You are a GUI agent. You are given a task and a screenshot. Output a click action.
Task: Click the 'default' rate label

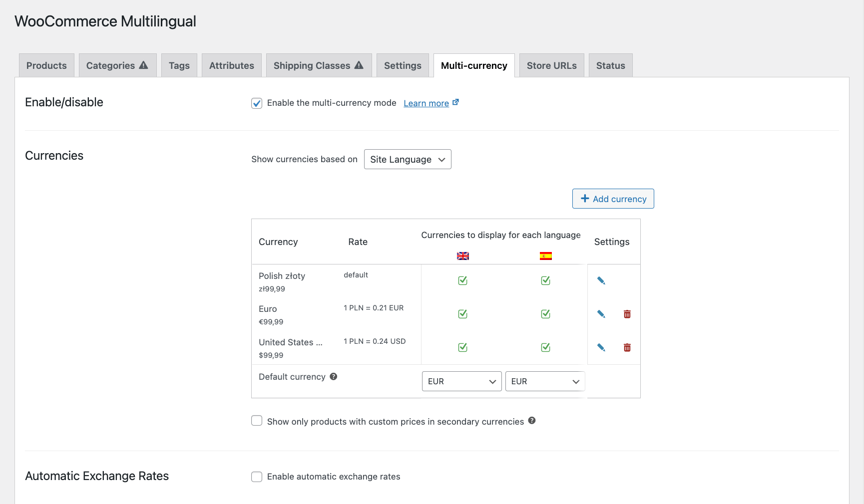point(356,275)
